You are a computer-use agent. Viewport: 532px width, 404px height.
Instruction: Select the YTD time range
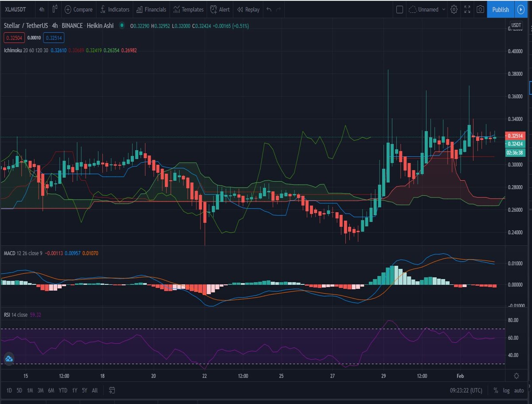(63, 390)
